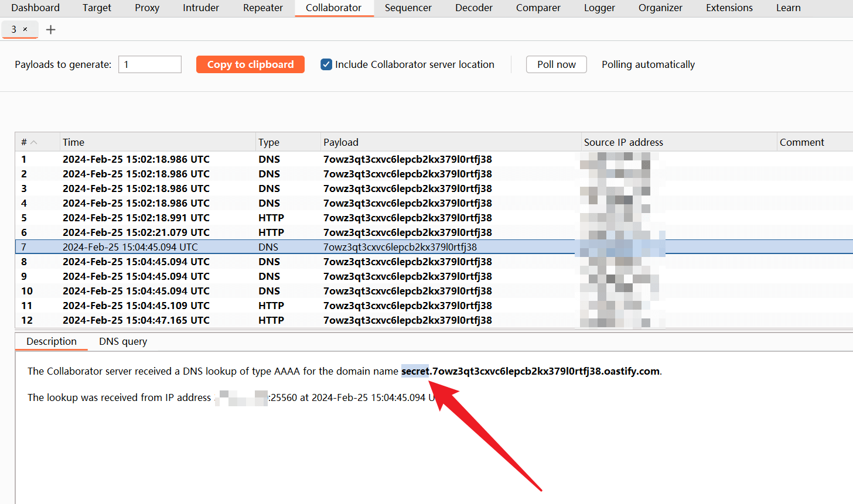
Task: Switch to the Target tab
Action: 97,8
